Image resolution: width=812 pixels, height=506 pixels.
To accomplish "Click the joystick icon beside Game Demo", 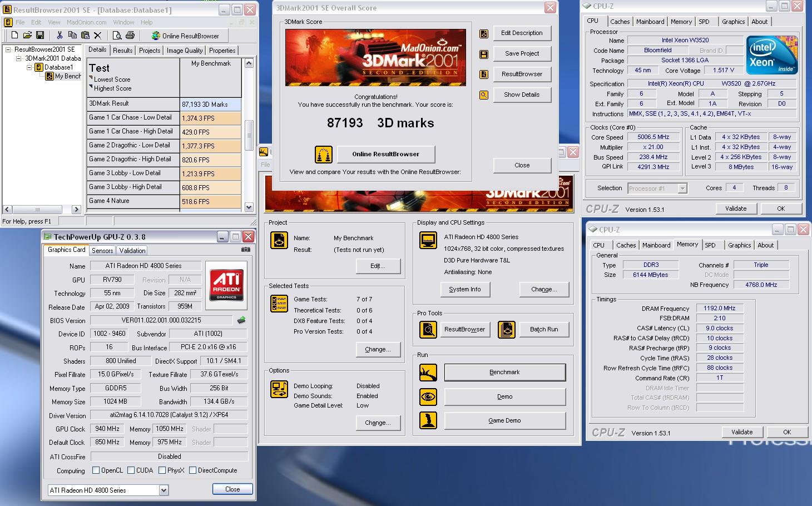I will (428, 421).
